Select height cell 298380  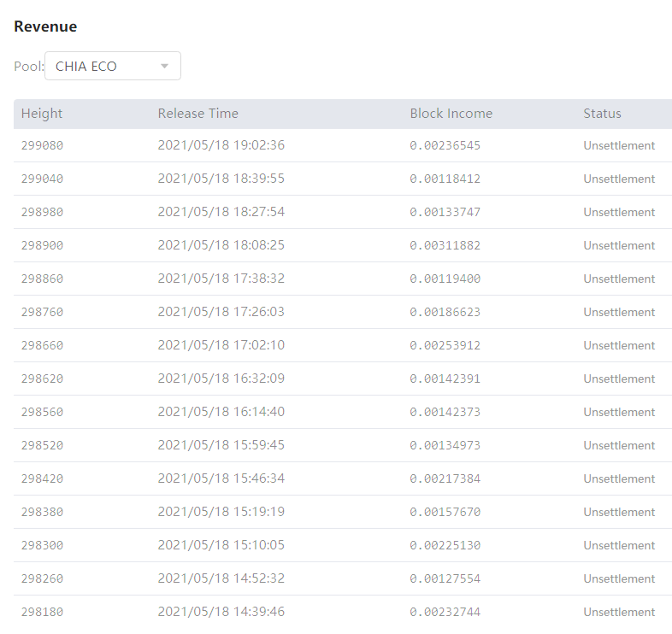coord(43,512)
